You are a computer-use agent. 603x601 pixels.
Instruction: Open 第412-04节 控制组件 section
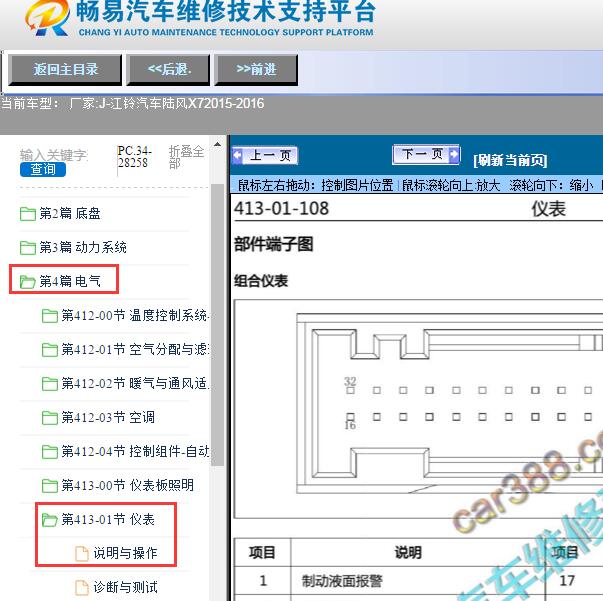click(135, 451)
